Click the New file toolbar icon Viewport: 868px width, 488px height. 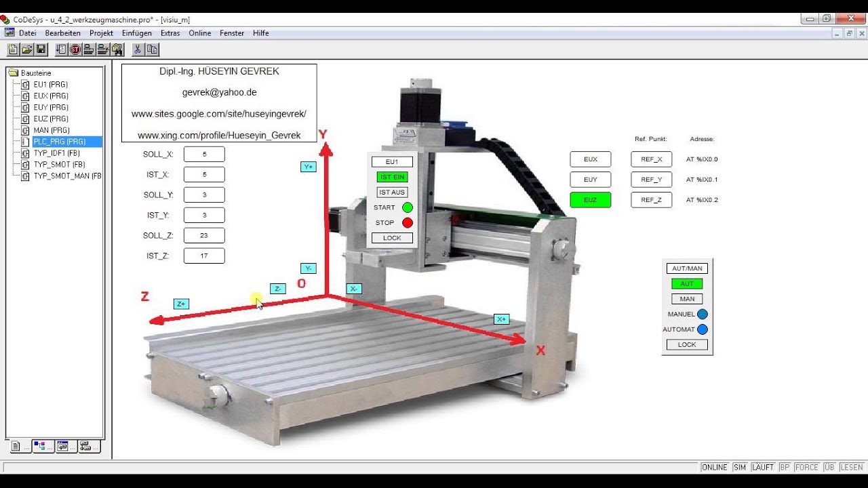coord(13,49)
